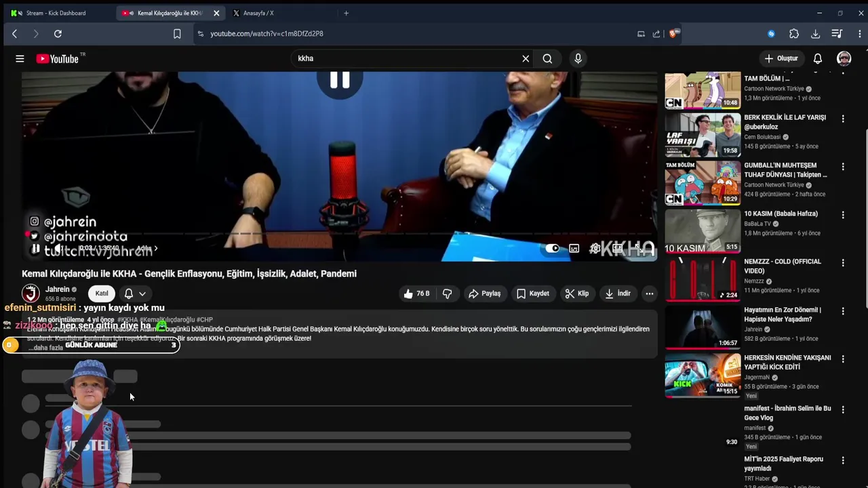Viewport: 868px width, 488px height.
Task: Open the Adios chapter list chevron
Action: click(x=155, y=249)
